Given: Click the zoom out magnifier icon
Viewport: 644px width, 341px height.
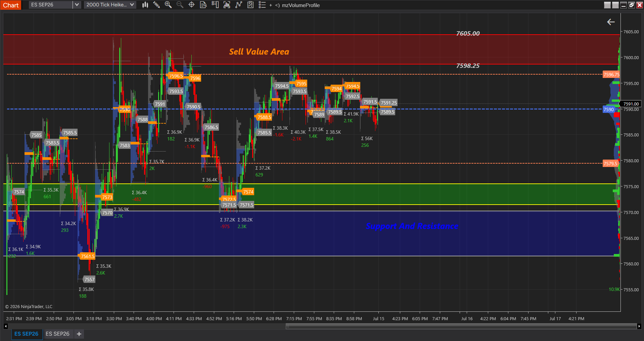Looking at the screenshot, I should click(x=180, y=5).
